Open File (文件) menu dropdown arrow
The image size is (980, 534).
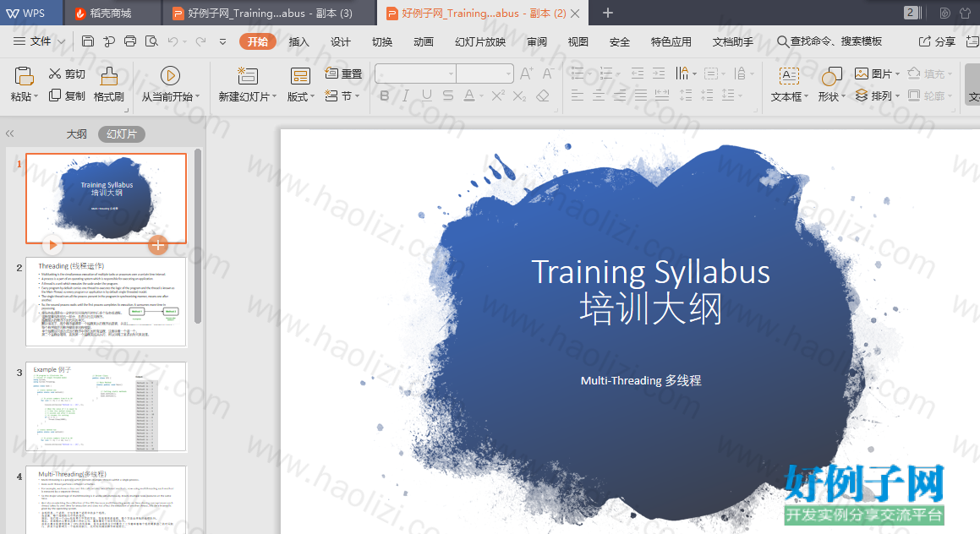click(61, 41)
